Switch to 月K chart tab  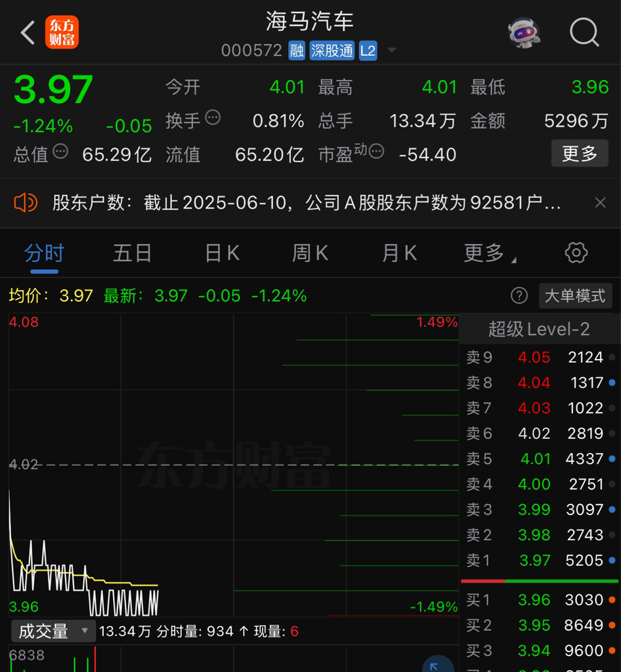(399, 253)
